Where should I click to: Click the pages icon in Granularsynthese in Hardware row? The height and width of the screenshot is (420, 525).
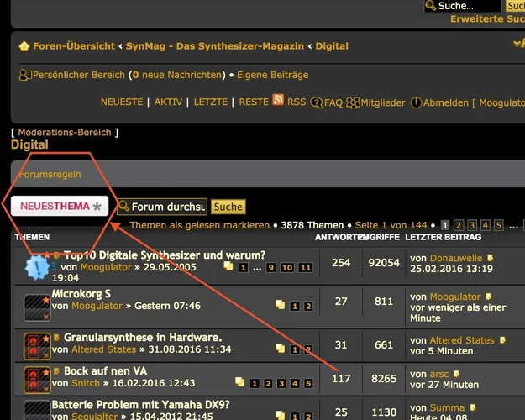click(x=281, y=349)
